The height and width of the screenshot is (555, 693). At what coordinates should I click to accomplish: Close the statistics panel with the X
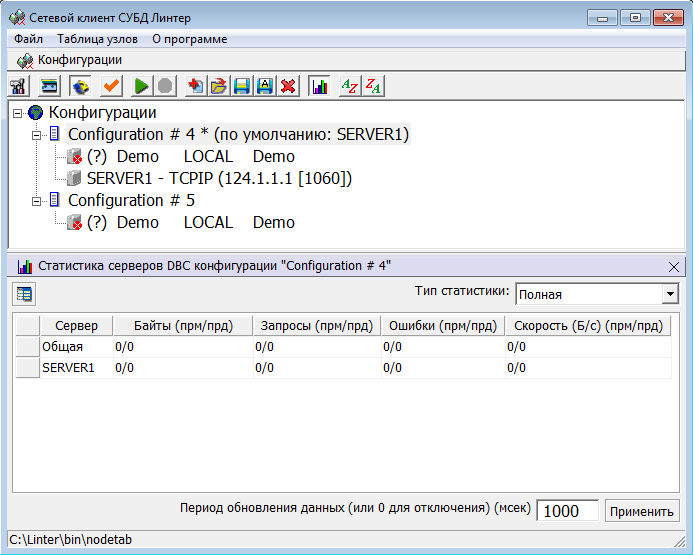pos(674,267)
